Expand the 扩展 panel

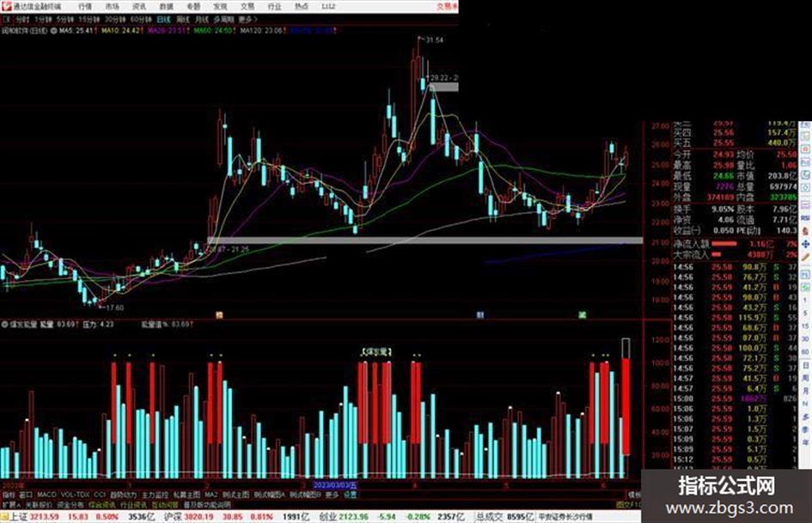(x=11, y=504)
